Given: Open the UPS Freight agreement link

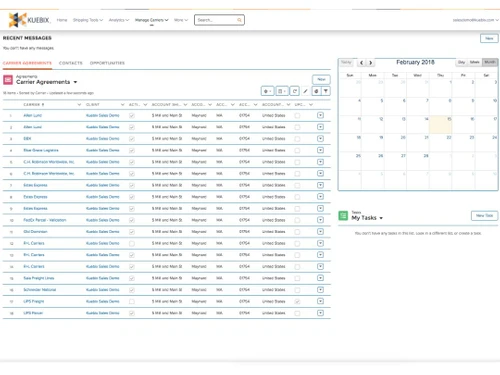Looking at the screenshot, I should click(34, 301).
